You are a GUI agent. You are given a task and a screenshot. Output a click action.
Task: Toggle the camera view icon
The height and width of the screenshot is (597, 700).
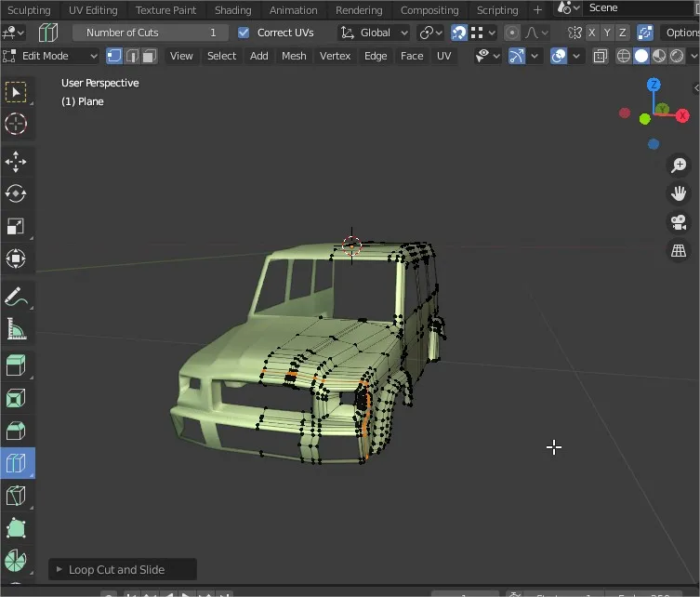(679, 222)
